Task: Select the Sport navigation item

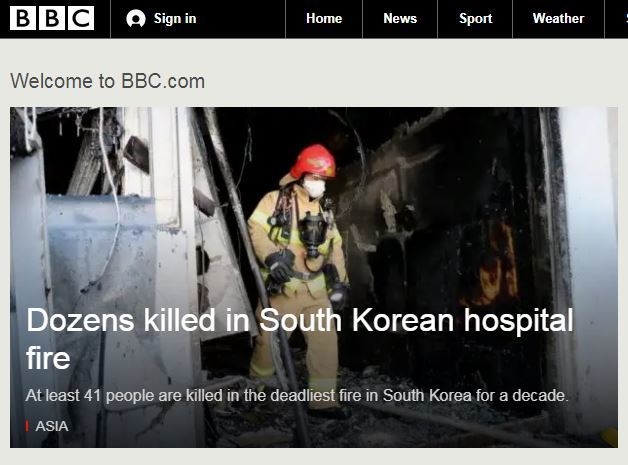Action: 475,18
